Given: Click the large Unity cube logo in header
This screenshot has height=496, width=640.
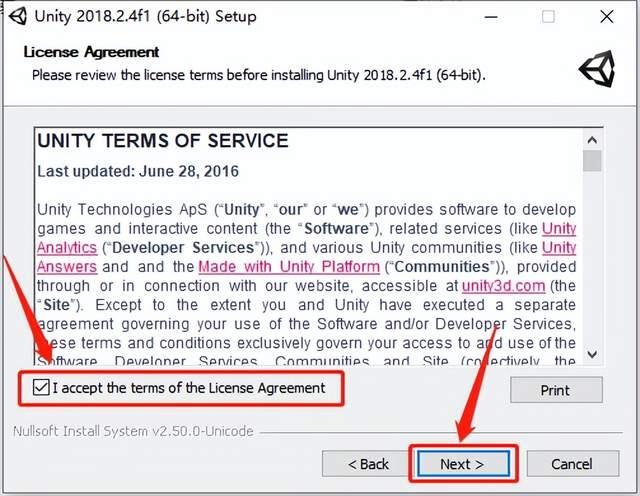Looking at the screenshot, I should (x=597, y=69).
